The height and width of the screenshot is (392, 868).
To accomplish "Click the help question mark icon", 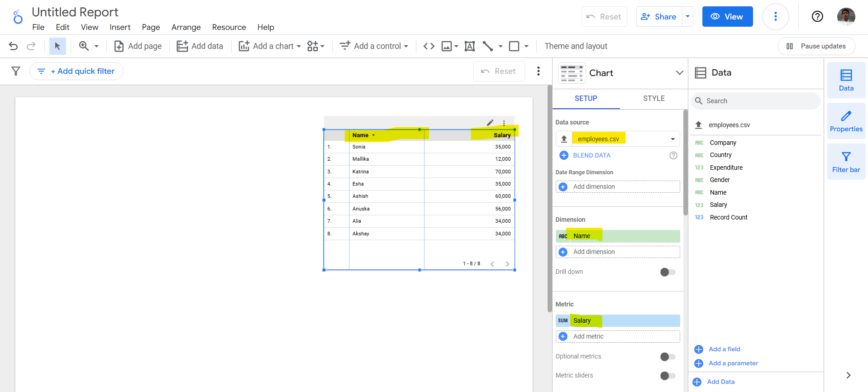I will click(817, 17).
